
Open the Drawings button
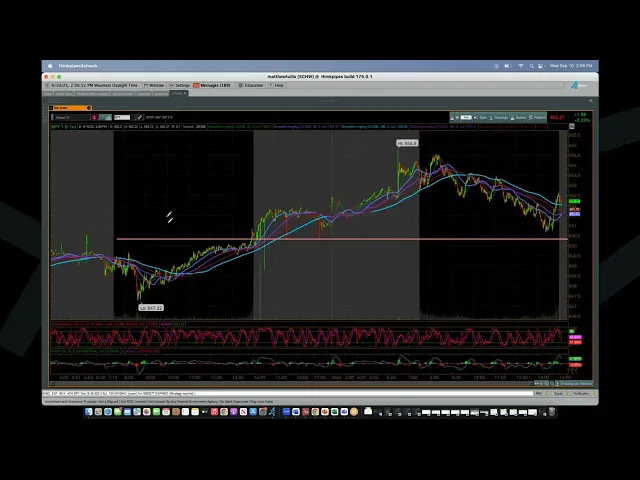(498, 118)
